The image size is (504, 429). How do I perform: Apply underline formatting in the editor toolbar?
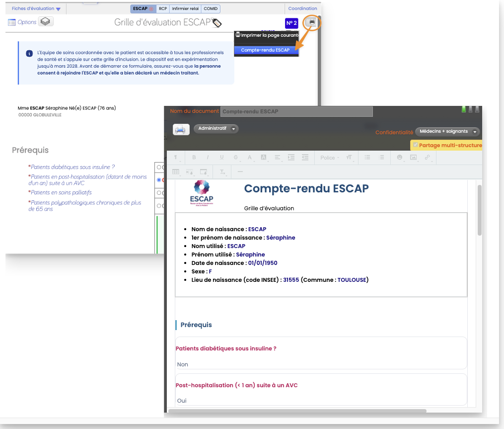222,158
